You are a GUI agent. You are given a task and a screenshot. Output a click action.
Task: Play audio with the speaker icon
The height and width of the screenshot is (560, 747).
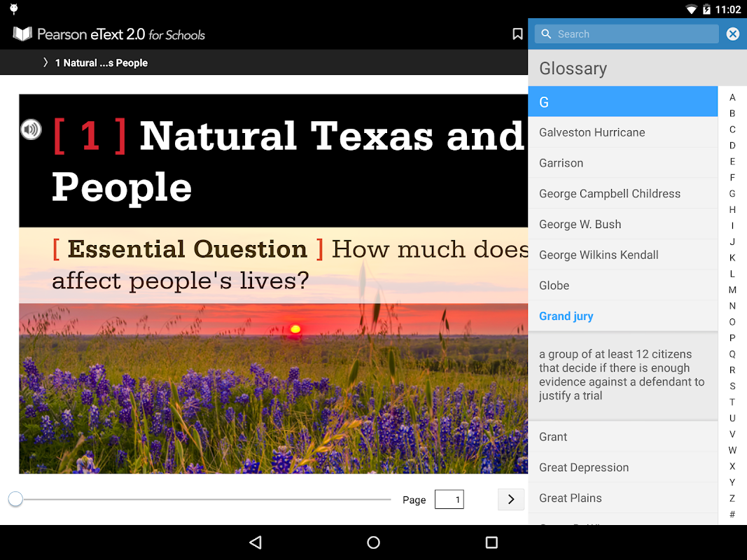31,129
